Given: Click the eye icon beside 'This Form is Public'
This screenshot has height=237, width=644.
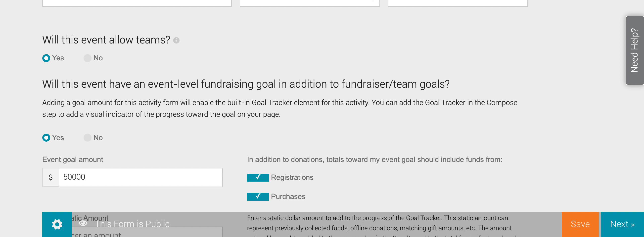Looking at the screenshot, I should pos(83,223).
